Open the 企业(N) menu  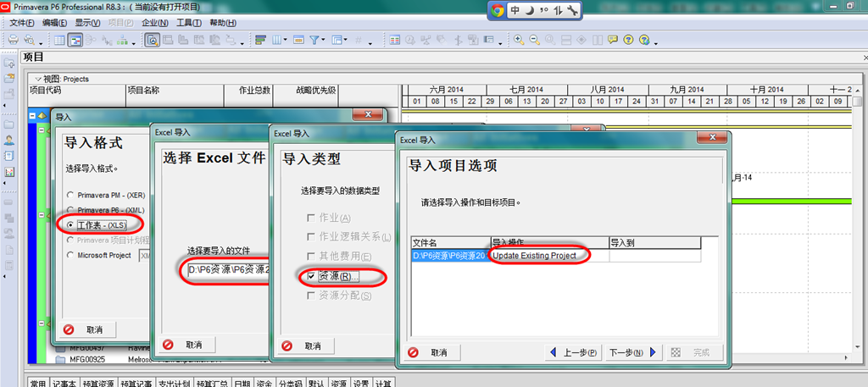155,23
